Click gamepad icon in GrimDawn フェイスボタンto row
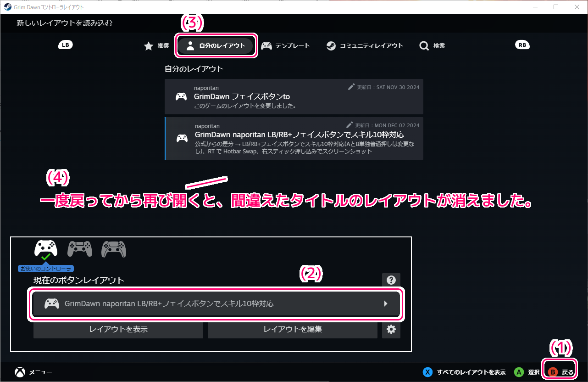Image resolution: width=588 pixels, height=382 pixels. (181, 96)
